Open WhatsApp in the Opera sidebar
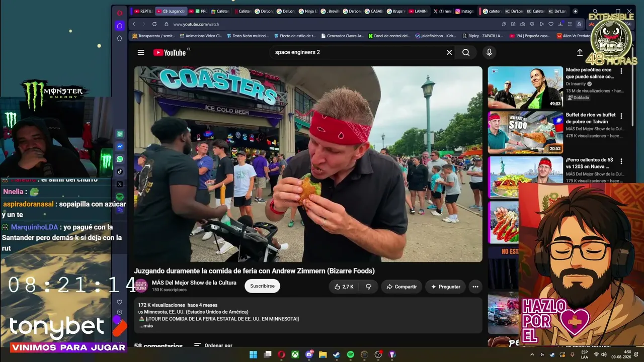The height and width of the screenshot is (362, 644). [120, 159]
